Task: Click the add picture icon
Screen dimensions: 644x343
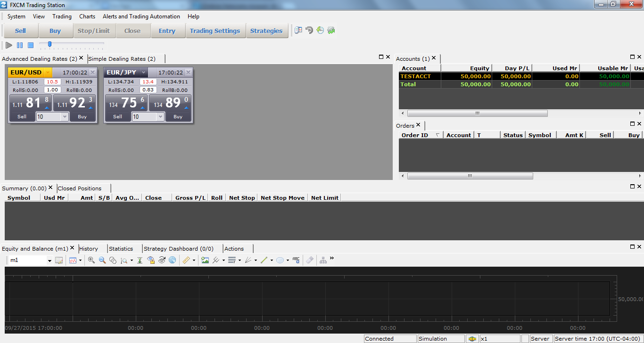Action: [205, 260]
